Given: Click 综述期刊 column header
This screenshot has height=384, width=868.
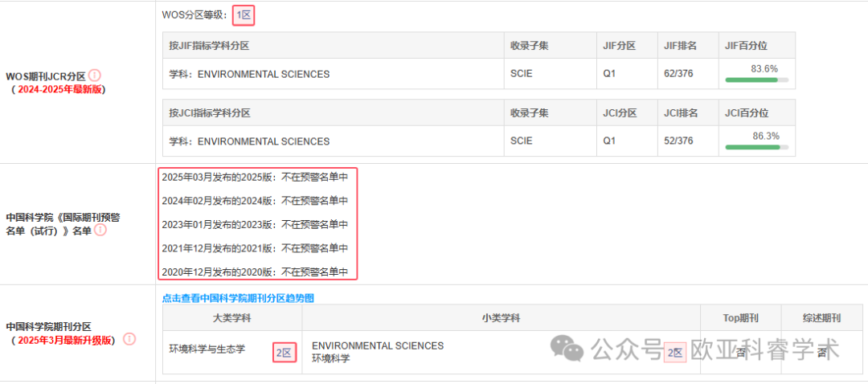Looking at the screenshot, I should pos(822,317).
